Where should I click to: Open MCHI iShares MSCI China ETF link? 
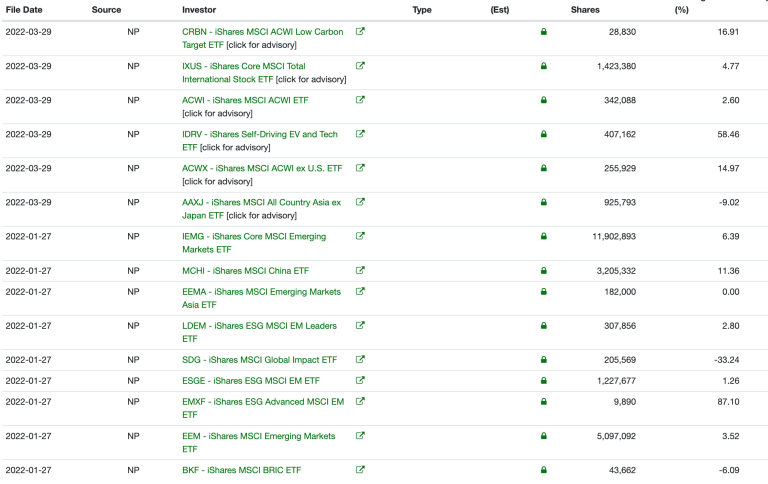pos(245,271)
